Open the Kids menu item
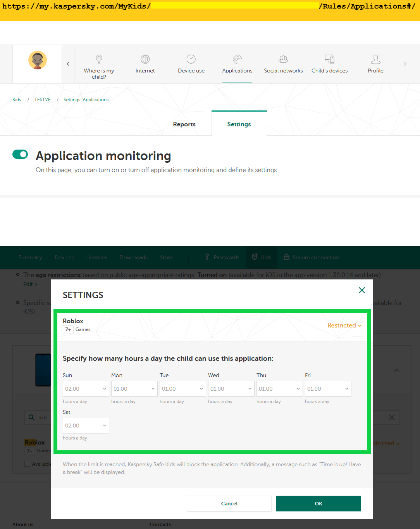The image size is (420, 529). click(x=262, y=257)
